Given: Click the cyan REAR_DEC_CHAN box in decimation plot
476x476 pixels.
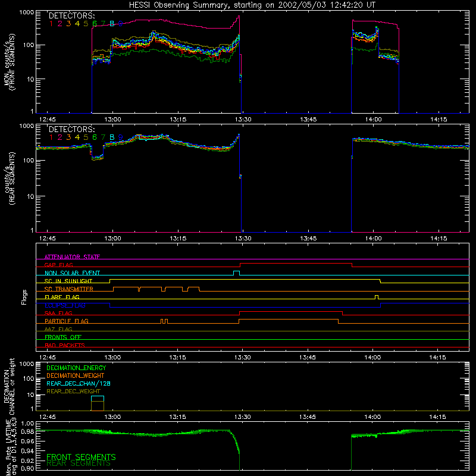Looking at the screenshot, I should pyautogui.click(x=98, y=399).
